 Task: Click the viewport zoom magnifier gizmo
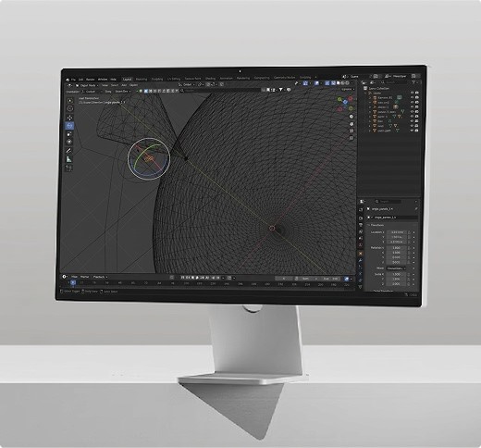(351, 117)
